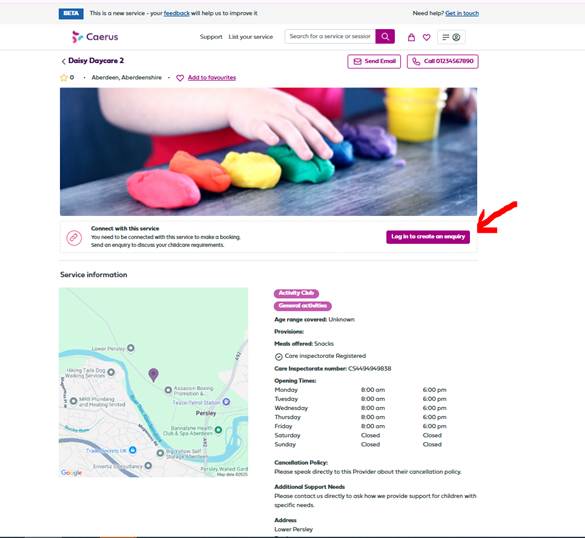Image resolution: width=585 pixels, height=538 pixels.
Task: Click the Saturday Closed row
Action: [x=358, y=435]
